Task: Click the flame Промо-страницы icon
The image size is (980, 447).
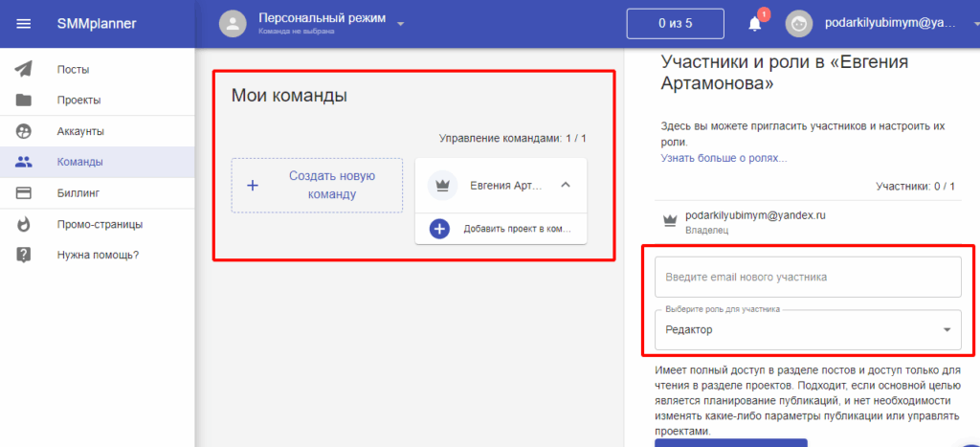Action: pyautogui.click(x=23, y=224)
